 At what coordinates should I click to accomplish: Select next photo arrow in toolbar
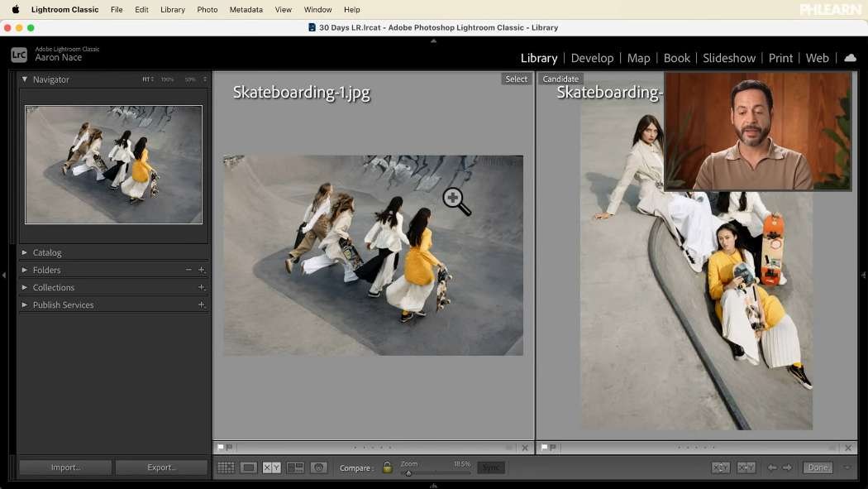[787, 467]
